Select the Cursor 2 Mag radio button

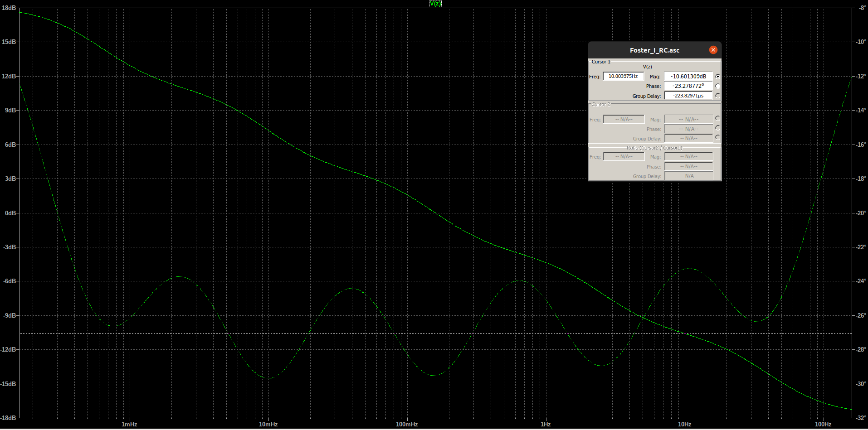tap(717, 118)
